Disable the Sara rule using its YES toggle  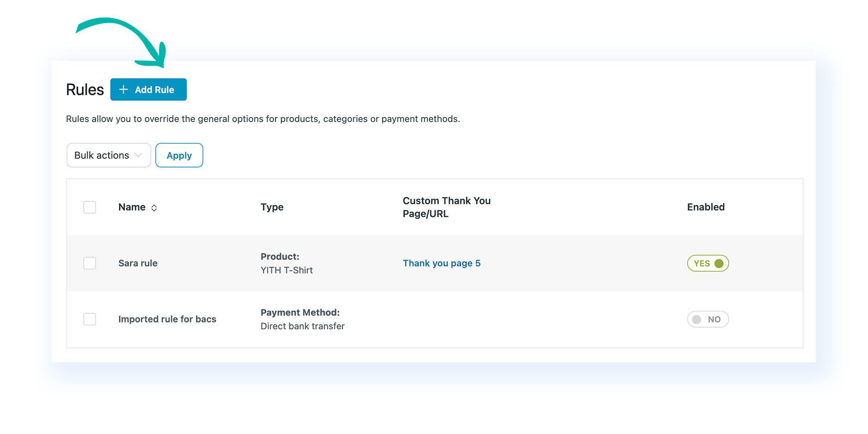[x=708, y=263]
